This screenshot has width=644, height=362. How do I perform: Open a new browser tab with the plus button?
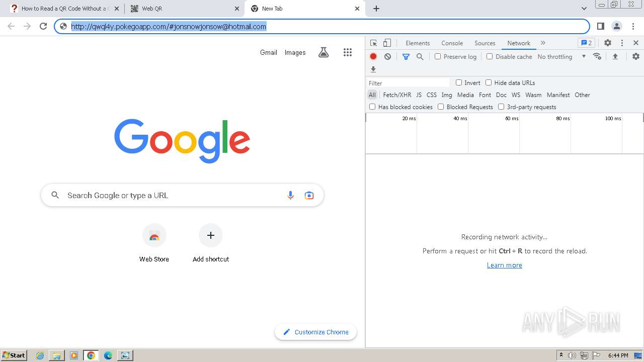(376, 9)
